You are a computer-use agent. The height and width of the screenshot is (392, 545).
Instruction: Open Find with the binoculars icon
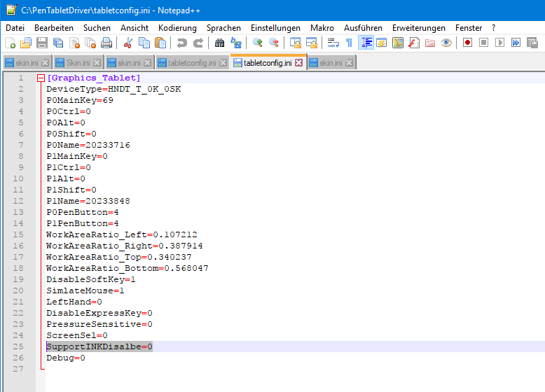click(x=219, y=43)
